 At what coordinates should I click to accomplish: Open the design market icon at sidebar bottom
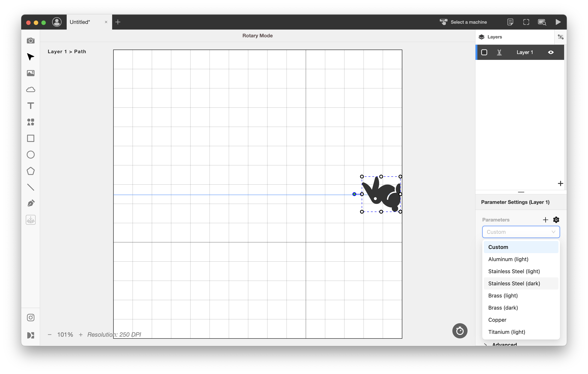coord(30,335)
